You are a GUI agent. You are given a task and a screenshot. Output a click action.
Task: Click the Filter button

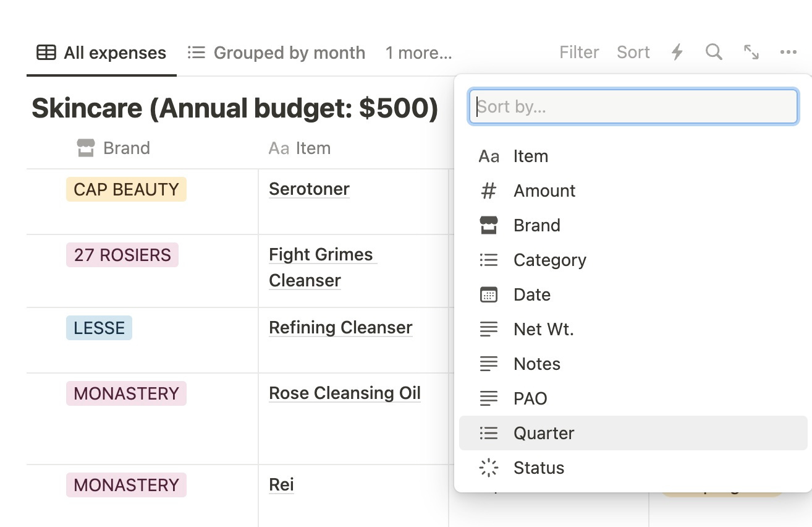(579, 53)
